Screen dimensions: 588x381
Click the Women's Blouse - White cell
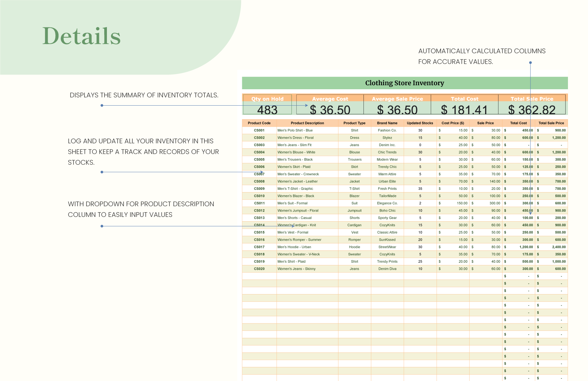(307, 152)
